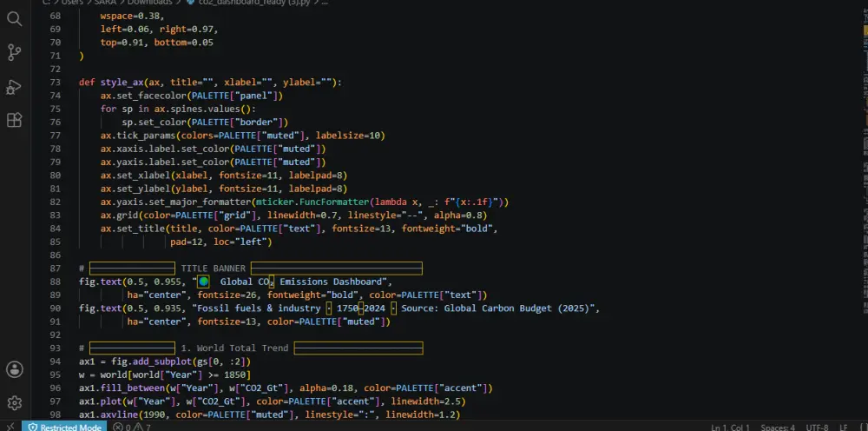Click the highlighted globe emoji on line 88
The image size is (868, 431).
point(204,282)
